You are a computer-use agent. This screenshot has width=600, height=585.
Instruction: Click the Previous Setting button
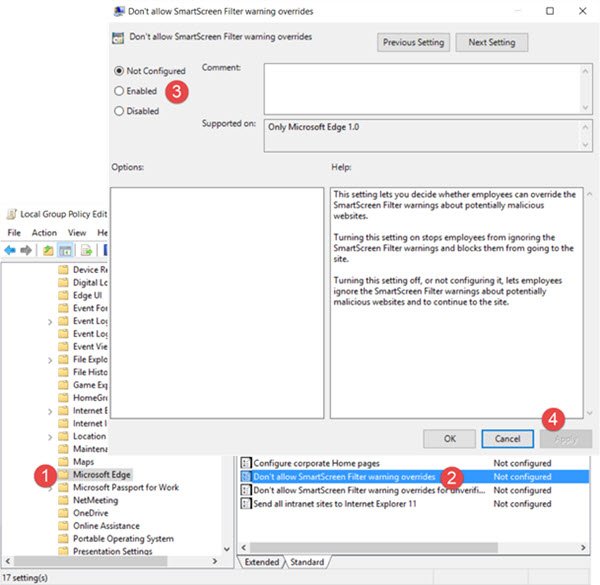tap(413, 42)
